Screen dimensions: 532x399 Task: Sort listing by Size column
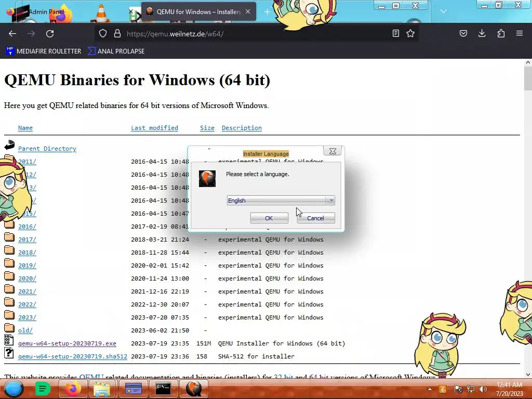click(x=207, y=128)
